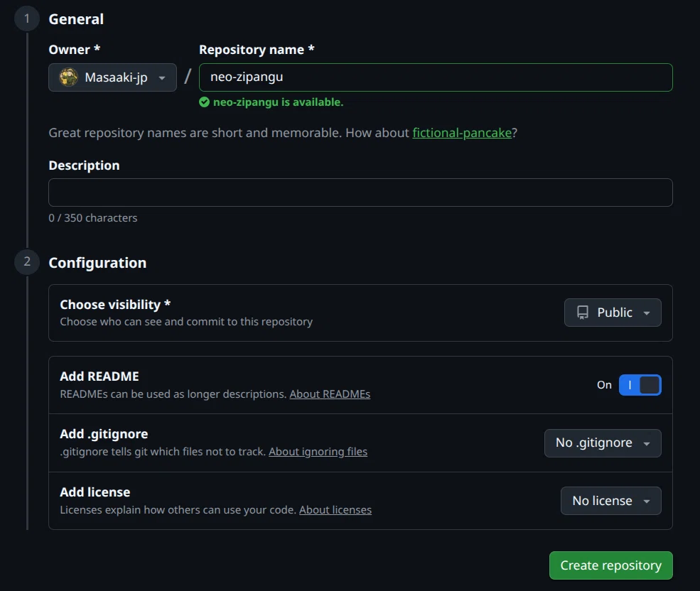Click the 'On' label beside README toggle
The height and width of the screenshot is (591, 700).
tap(604, 385)
